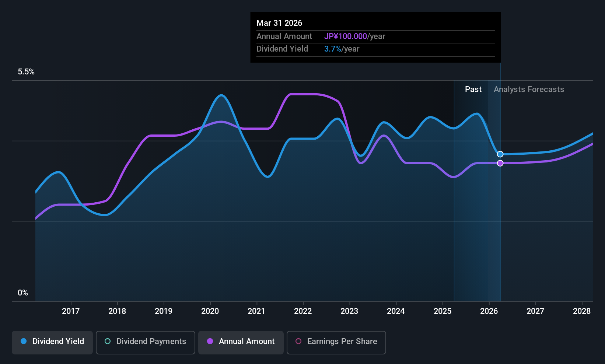The image size is (605, 364).
Task: Click the JP¥100.000 annual amount tooltip value
Action: (x=346, y=36)
